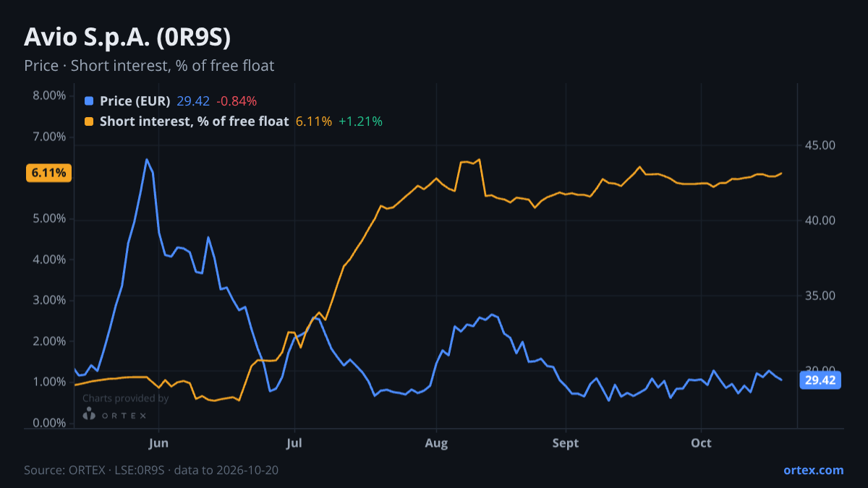868x488 pixels.
Task: Click the blue 29.42 price axis badge
Action: (820, 380)
